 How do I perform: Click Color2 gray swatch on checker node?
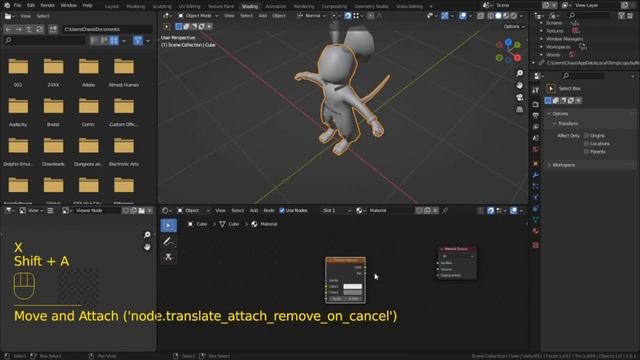coord(352,292)
